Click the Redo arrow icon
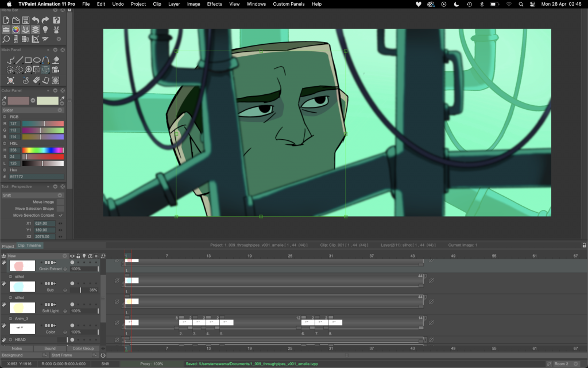Viewport: 588px width, 368px height. (x=45, y=20)
